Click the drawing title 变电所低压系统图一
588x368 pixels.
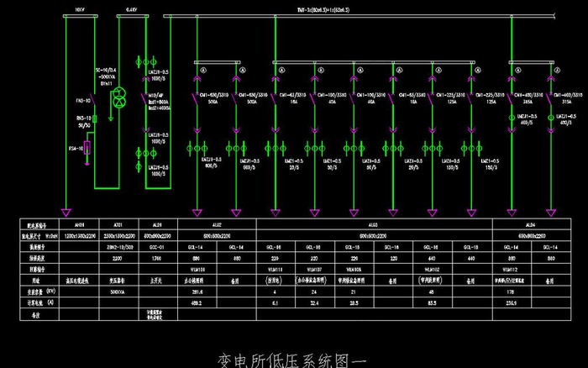coord(291,360)
